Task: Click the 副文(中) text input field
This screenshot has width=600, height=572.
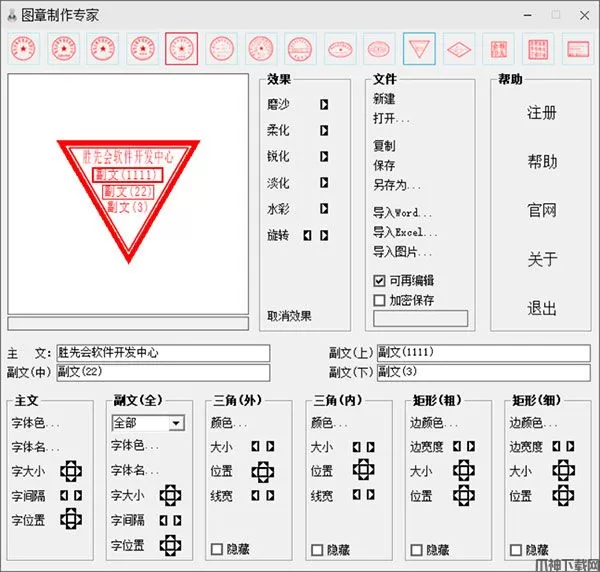Action: pyautogui.click(x=163, y=372)
